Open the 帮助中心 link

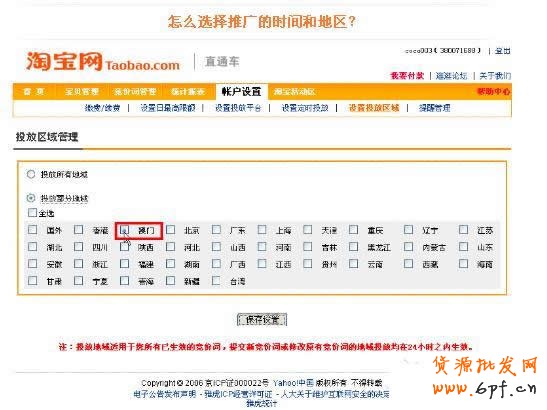[493, 92]
